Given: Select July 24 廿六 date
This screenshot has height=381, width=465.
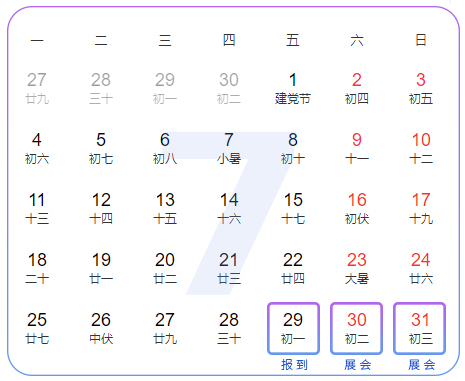Looking at the screenshot, I should tap(421, 269).
